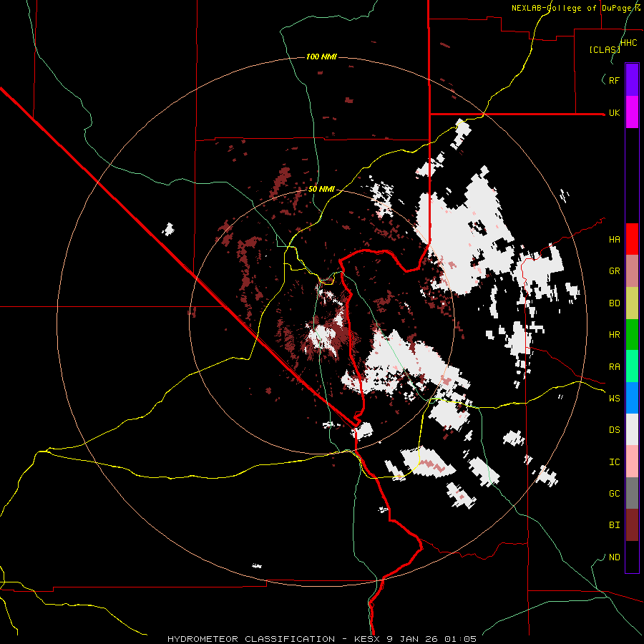
Task: Click the RF legend label
Action: pyautogui.click(x=614, y=80)
